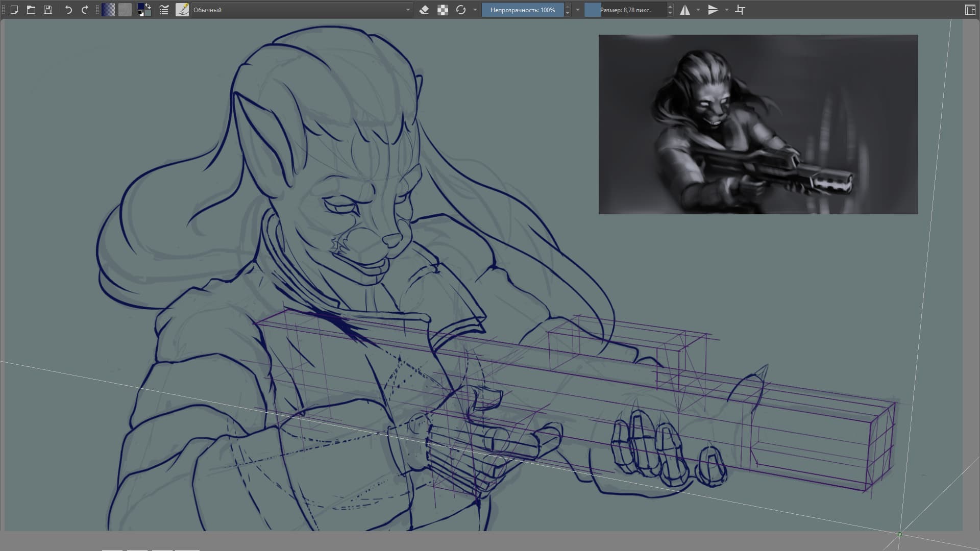The image size is (980, 551).
Task: Open workspace chooser in toolbar corner
Action: pyautogui.click(x=970, y=10)
